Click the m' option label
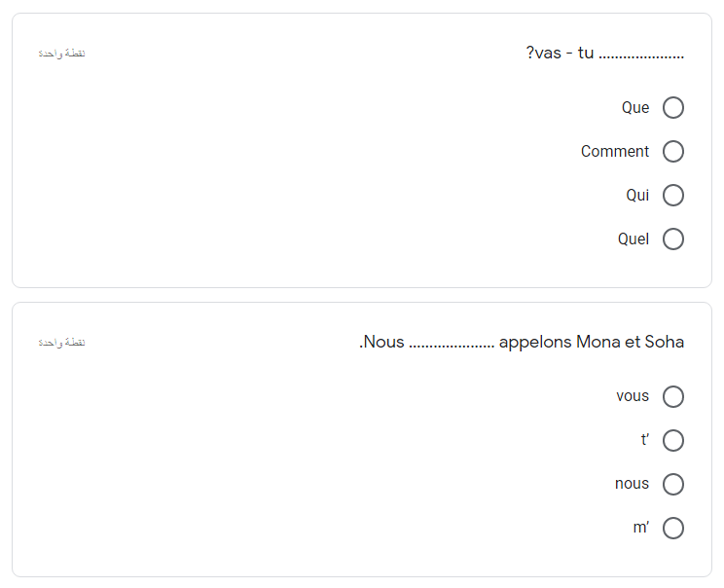Viewport: 724px width, 588px height. click(641, 528)
